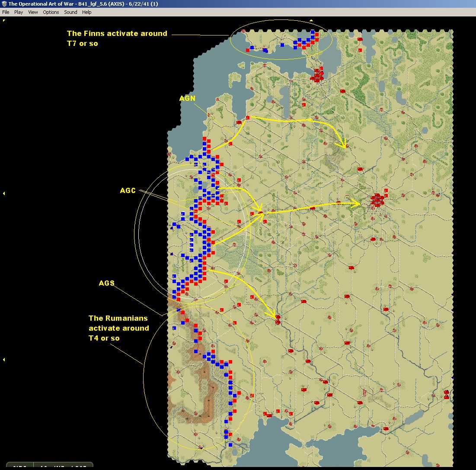476x470 pixels.
Task: Click the lower left-edge map scroll arrow
Action: point(4,359)
